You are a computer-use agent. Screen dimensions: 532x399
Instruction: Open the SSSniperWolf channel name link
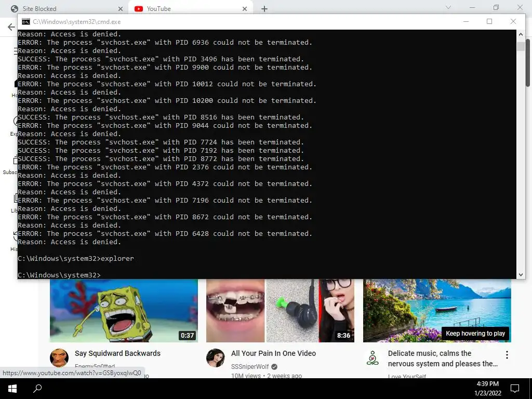coord(250,367)
